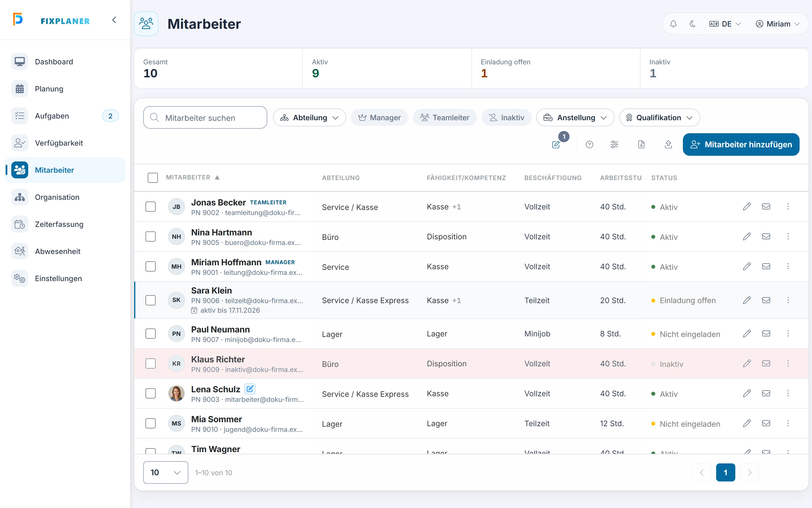Collapse the sidebar with the chevron arrow
Screen dimensions: 812x508
click(114, 20)
